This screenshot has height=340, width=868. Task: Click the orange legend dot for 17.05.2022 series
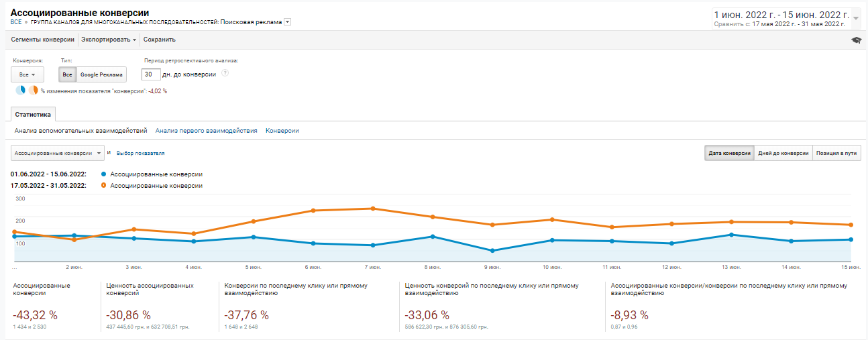(103, 186)
